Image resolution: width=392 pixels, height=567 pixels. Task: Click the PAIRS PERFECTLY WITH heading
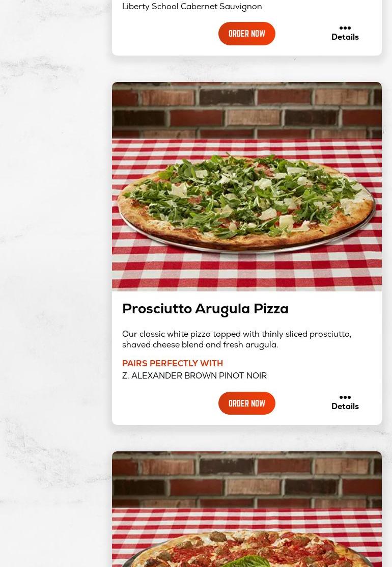[173, 363]
